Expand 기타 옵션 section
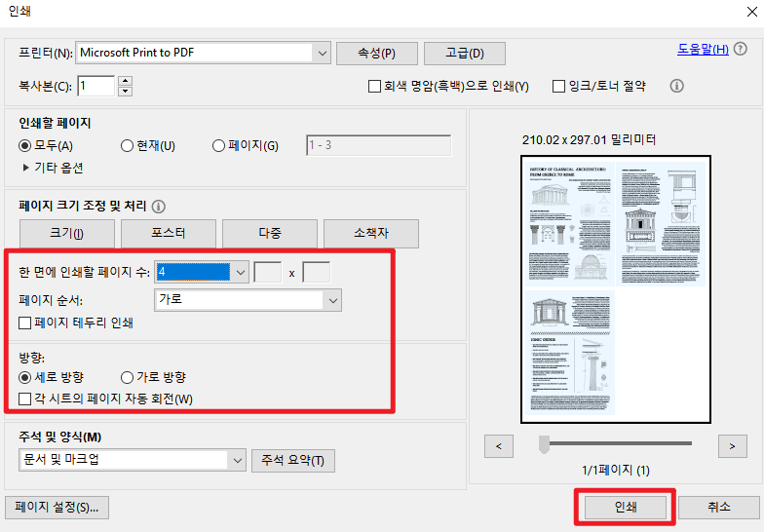 click(x=53, y=168)
